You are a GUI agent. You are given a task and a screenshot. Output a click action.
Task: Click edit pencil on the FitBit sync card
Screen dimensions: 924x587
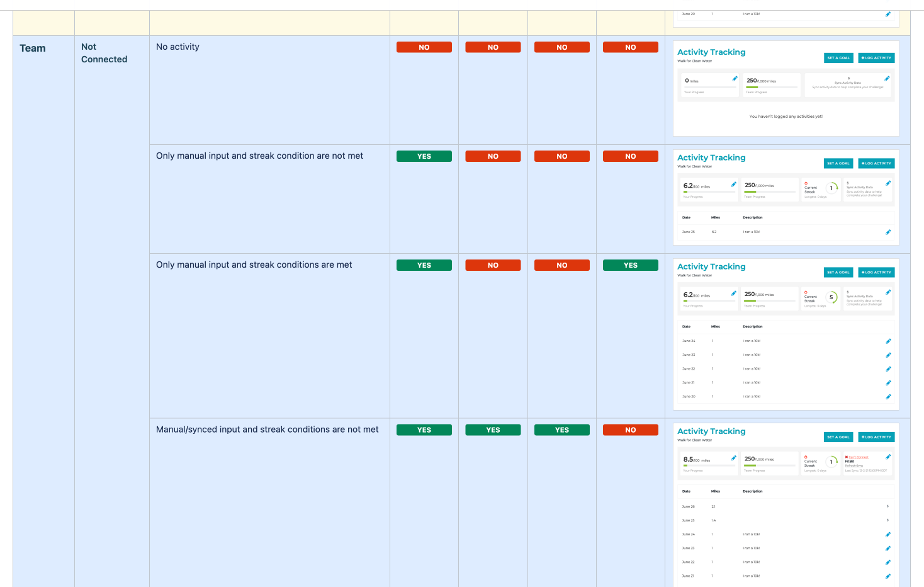(888, 457)
